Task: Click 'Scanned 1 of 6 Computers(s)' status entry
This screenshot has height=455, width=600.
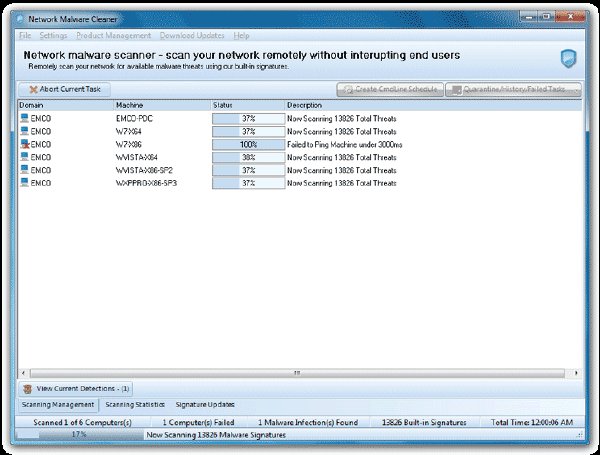Action: click(82, 422)
